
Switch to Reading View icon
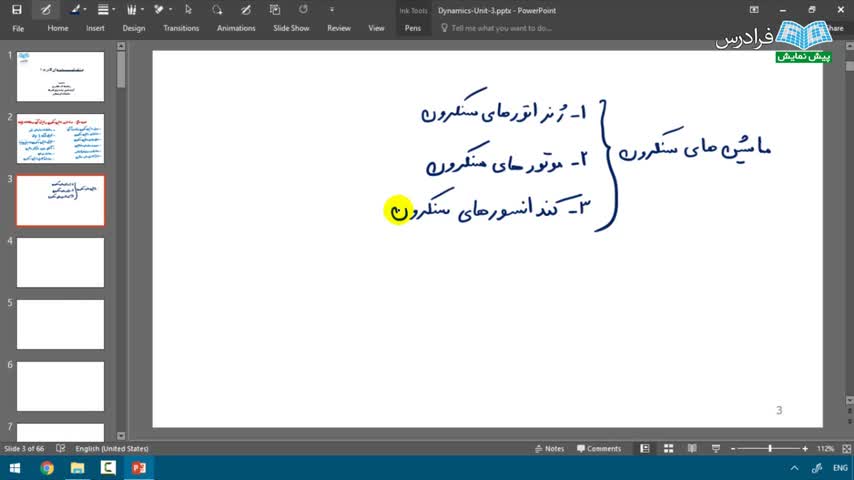[692, 448]
